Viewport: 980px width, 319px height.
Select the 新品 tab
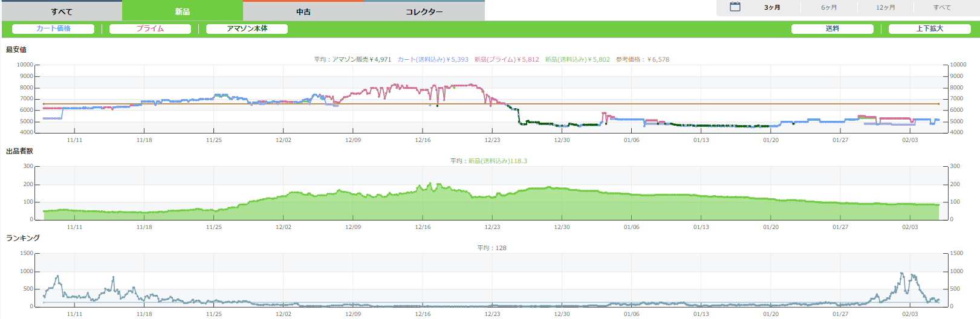point(182,11)
